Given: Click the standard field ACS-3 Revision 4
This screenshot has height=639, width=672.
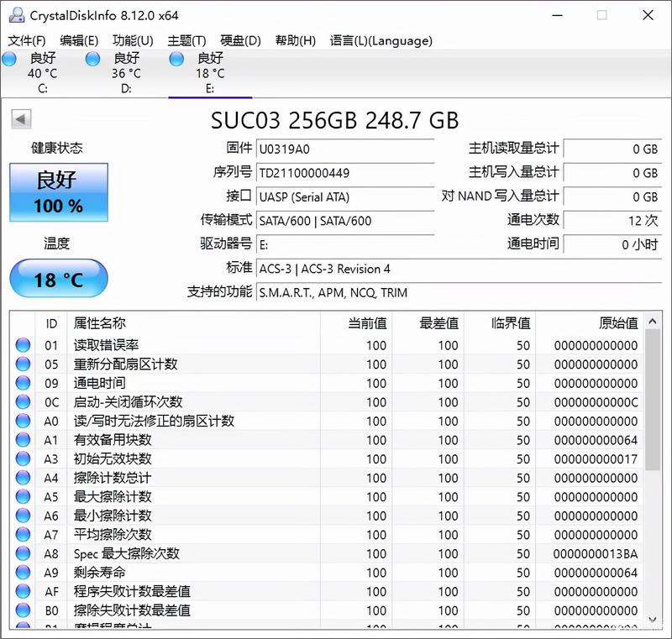Looking at the screenshot, I should 459,269.
